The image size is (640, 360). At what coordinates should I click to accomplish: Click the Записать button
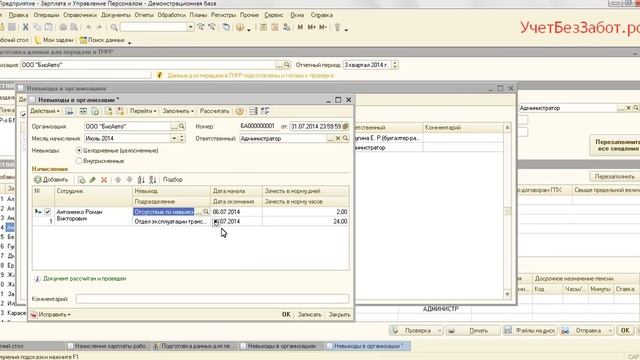click(309, 314)
